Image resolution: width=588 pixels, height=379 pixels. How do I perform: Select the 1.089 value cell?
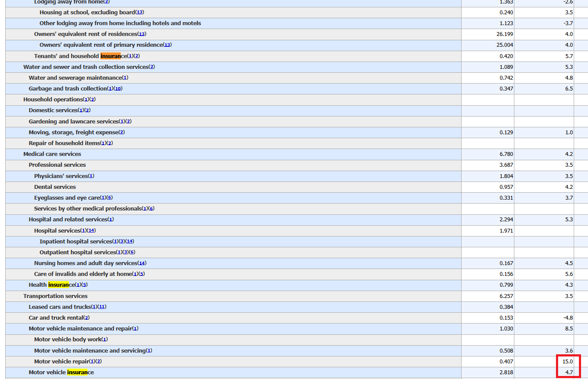coord(488,67)
